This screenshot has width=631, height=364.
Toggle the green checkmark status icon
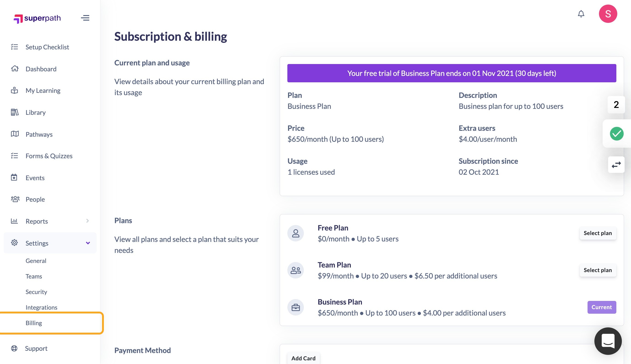tap(616, 134)
